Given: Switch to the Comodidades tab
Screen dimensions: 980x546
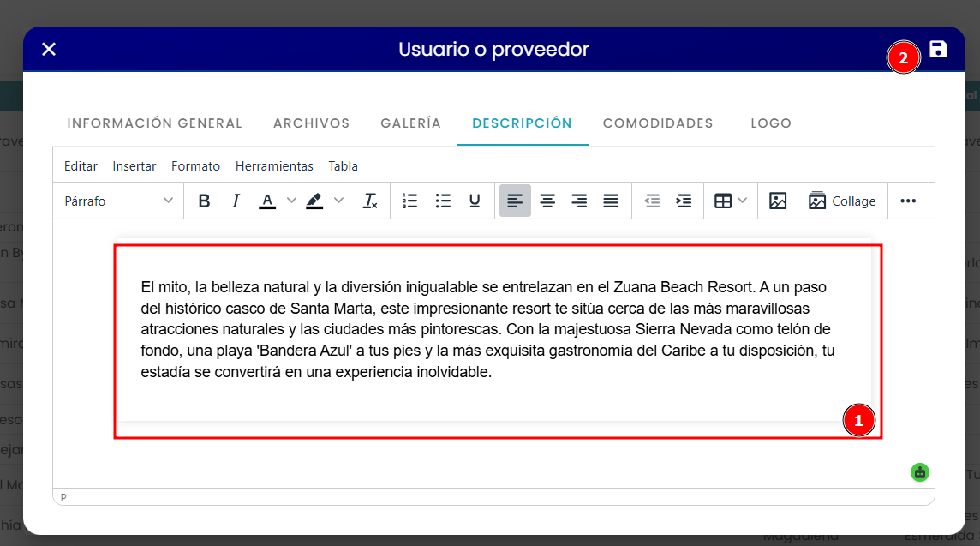Looking at the screenshot, I should click(658, 123).
